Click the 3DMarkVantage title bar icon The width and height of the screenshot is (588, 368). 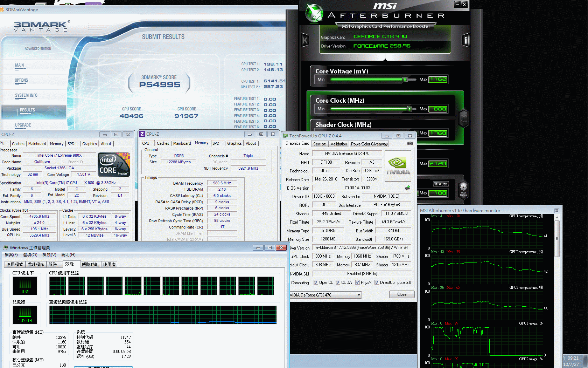tap(2, 9)
